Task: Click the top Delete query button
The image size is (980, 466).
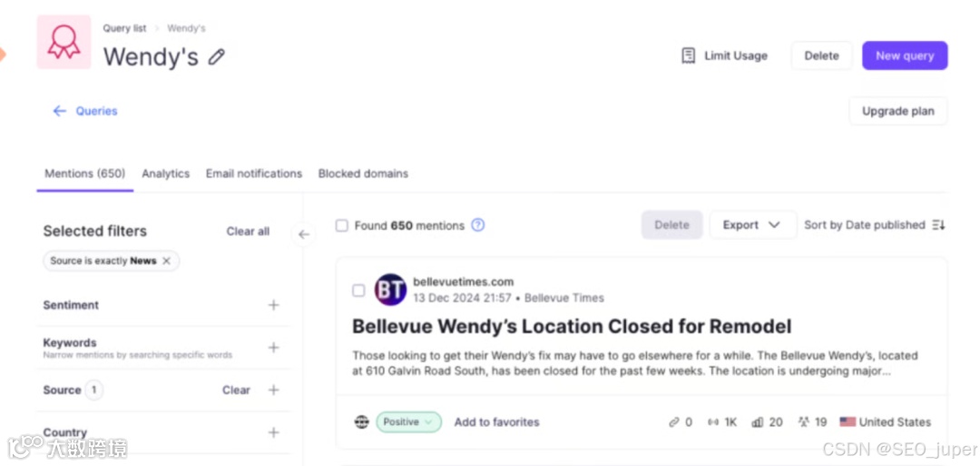Action: [x=821, y=55]
